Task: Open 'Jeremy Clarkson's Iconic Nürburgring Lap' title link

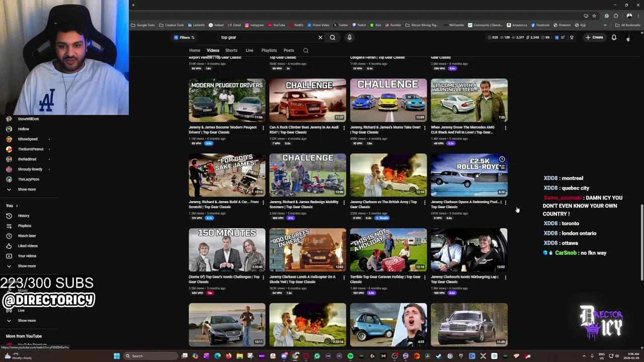Action: coord(464,279)
